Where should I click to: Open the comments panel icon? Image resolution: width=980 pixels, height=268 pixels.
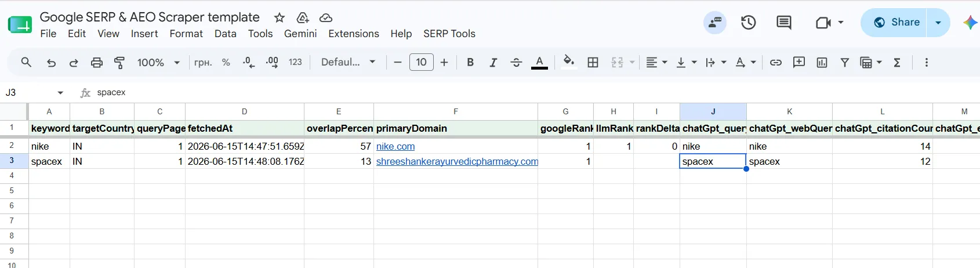[784, 23]
